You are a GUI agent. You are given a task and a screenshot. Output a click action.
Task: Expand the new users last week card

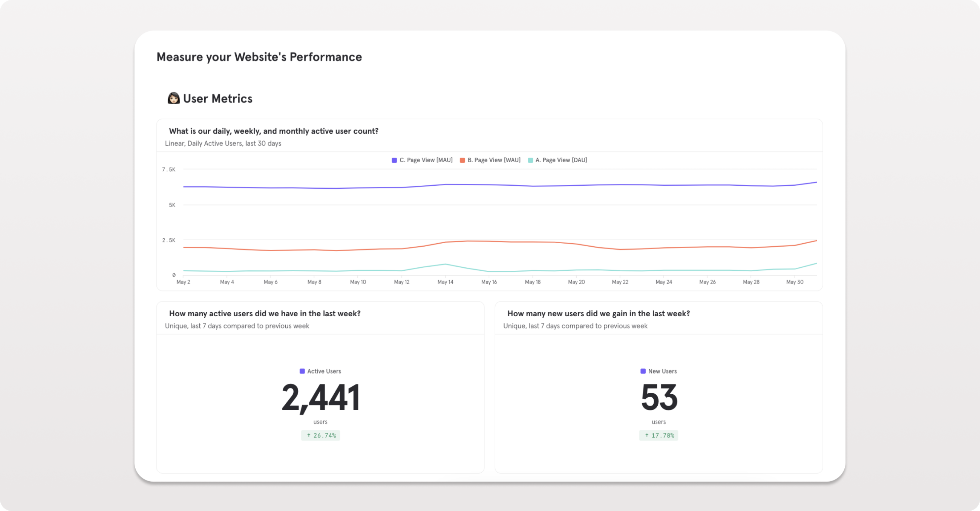[599, 314]
